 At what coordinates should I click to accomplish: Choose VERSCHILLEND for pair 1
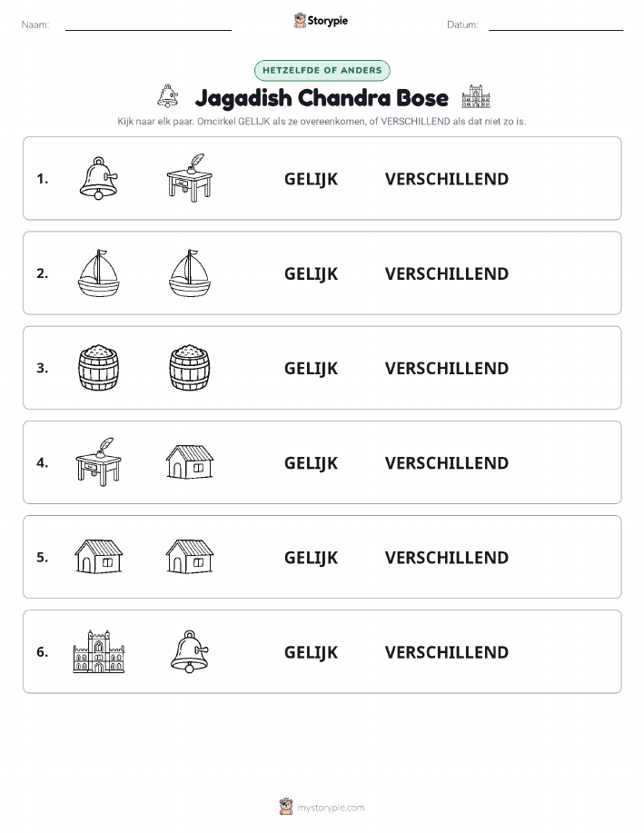tap(447, 179)
